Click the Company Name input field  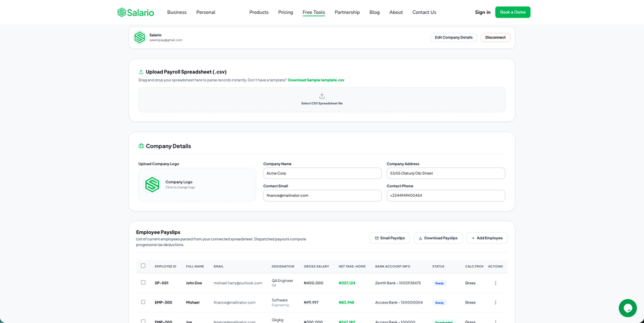(x=323, y=173)
